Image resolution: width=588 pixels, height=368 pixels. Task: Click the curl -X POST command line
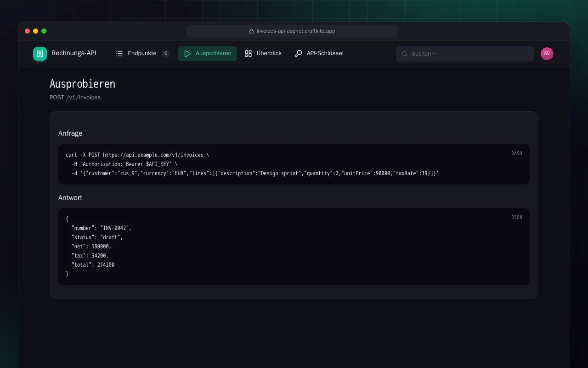coord(137,155)
